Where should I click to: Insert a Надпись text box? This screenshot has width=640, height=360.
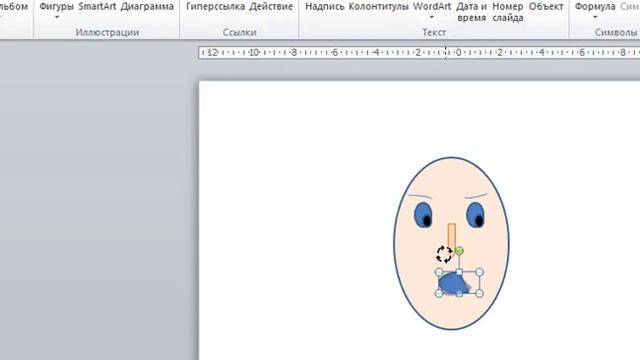(325, 7)
